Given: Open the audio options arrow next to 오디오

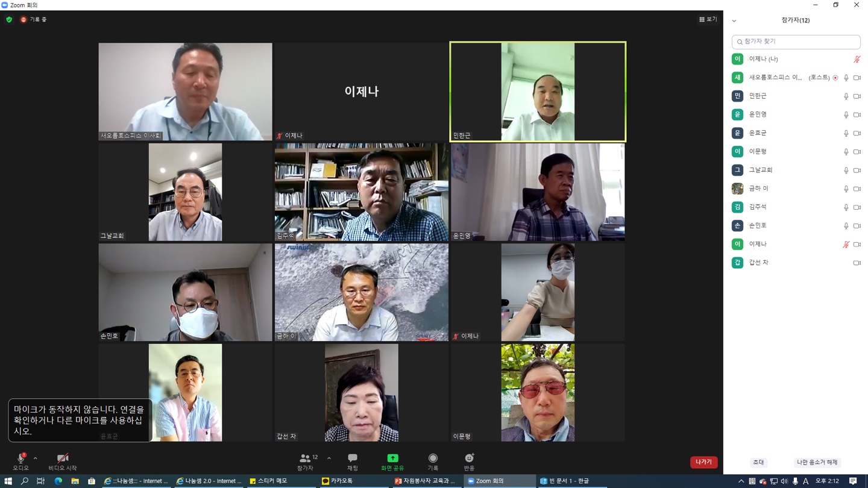Looking at the screenshot, I should point(36,458).
